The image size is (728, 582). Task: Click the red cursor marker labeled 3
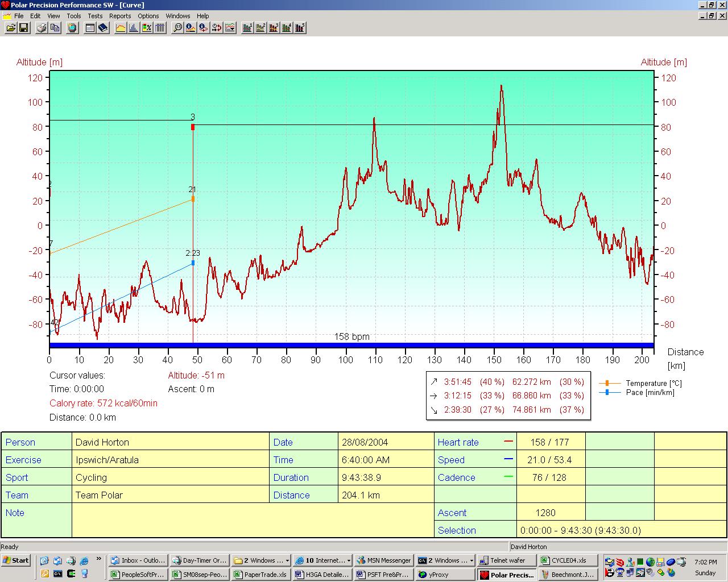(x=193, y=127)
